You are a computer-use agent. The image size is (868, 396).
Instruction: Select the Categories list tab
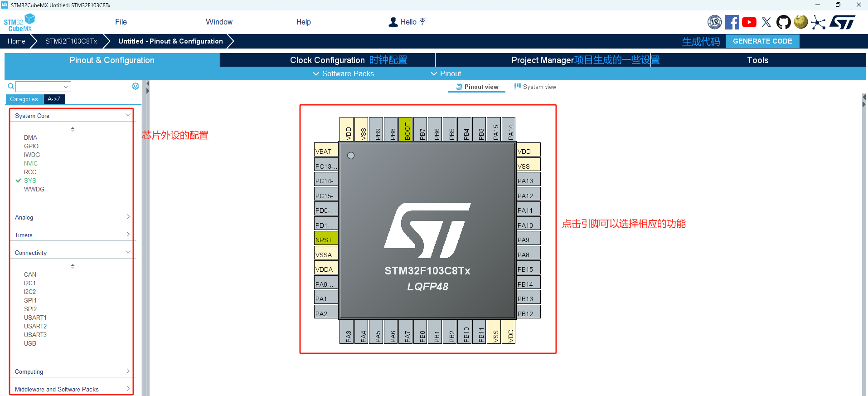tap(24, 99)
